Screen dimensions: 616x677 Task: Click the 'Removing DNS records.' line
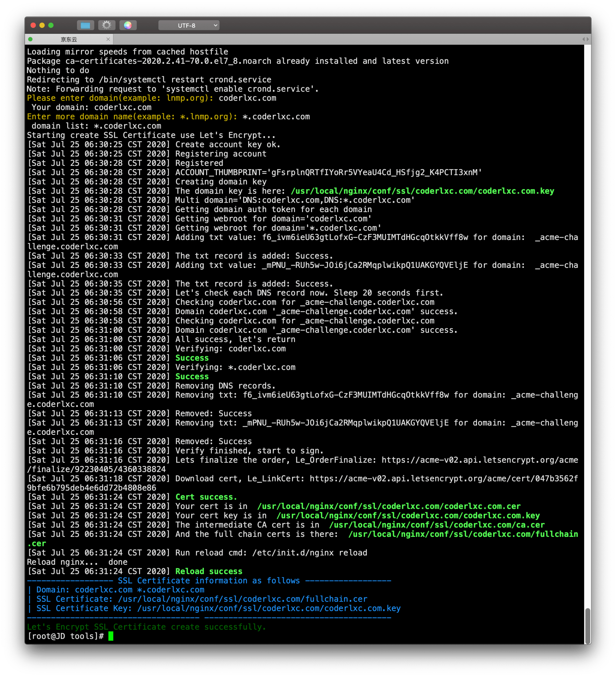pyautogui.click(x=225, y=386)
